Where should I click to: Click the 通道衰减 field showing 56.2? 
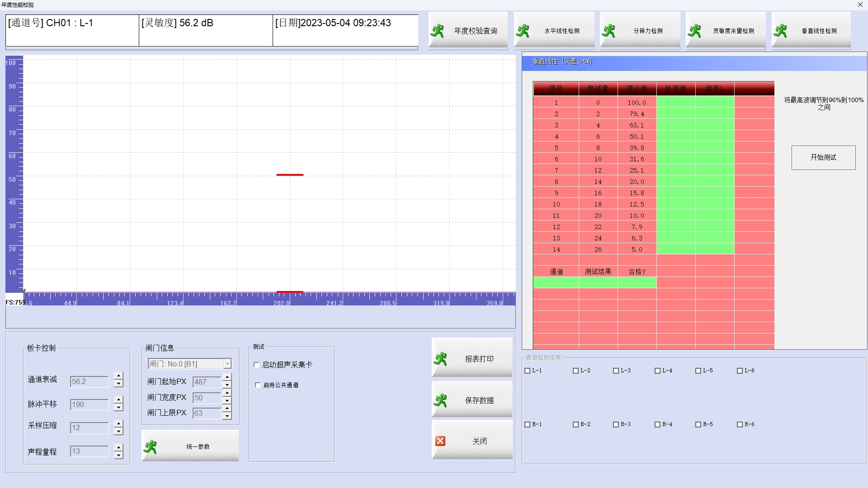(89, 381)
